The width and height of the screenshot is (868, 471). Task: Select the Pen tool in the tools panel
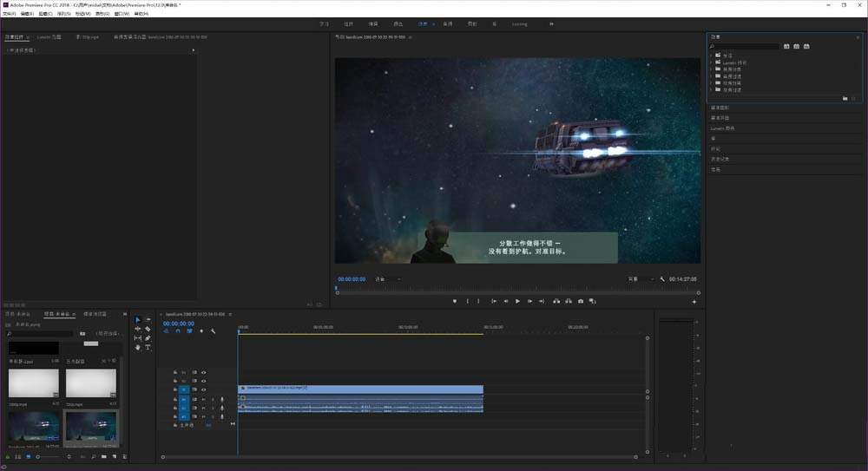[148, 338]
